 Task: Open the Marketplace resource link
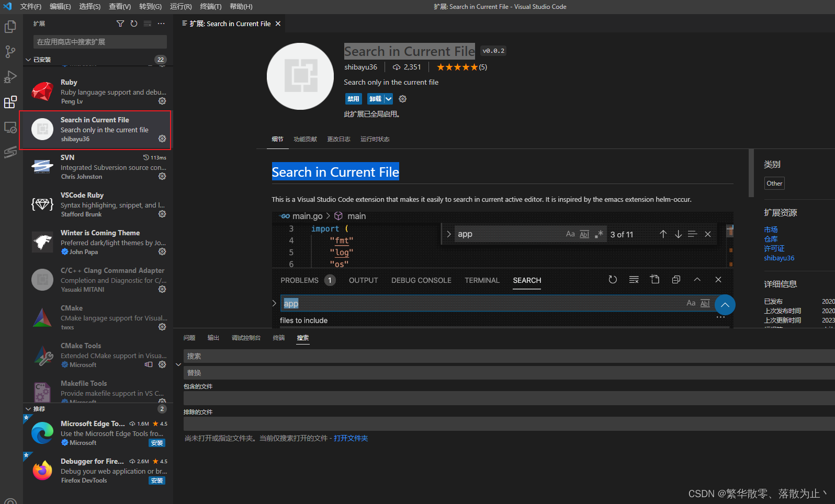click(771, 230)
